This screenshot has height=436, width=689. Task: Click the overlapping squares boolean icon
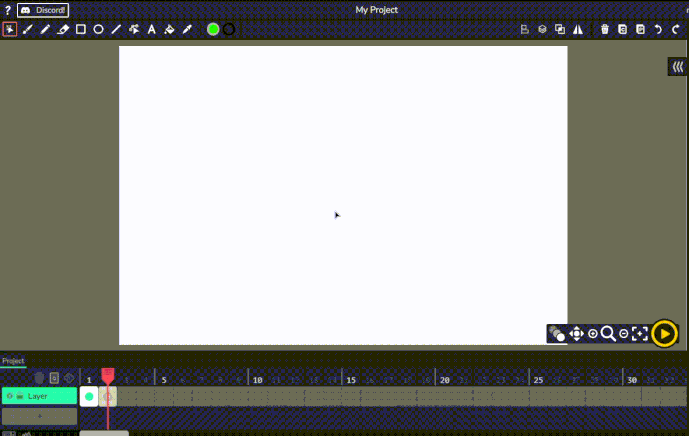(560, 29)
